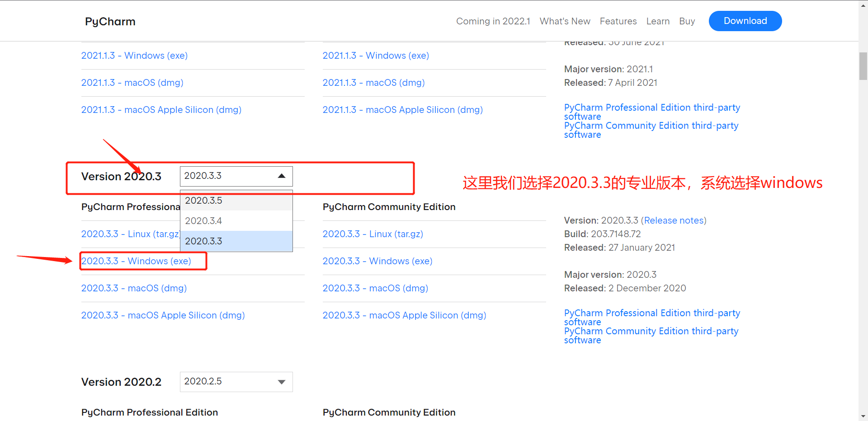Image resolution: width=868 pixels, height=421 pixels.
Task: Click right-column 2021.1.3 - Windows (exe) link
Action: click(376, 56)
